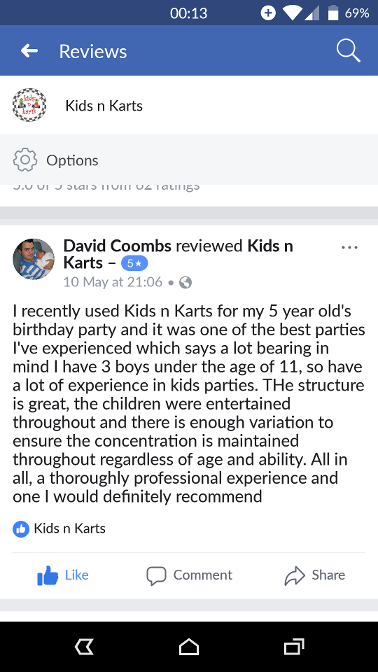Tap the Comment speech bubble button
The image size is (378, 672).
point(189,575)
